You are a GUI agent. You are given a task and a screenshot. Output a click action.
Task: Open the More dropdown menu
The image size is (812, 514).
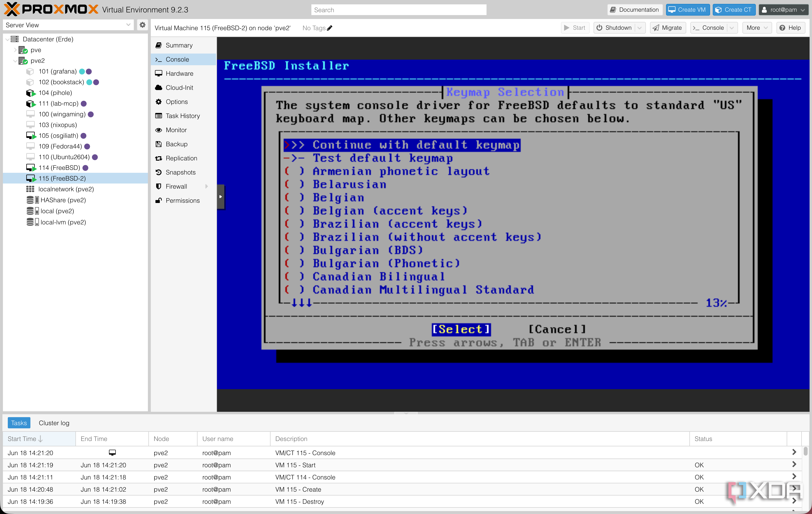pos(757,28)
